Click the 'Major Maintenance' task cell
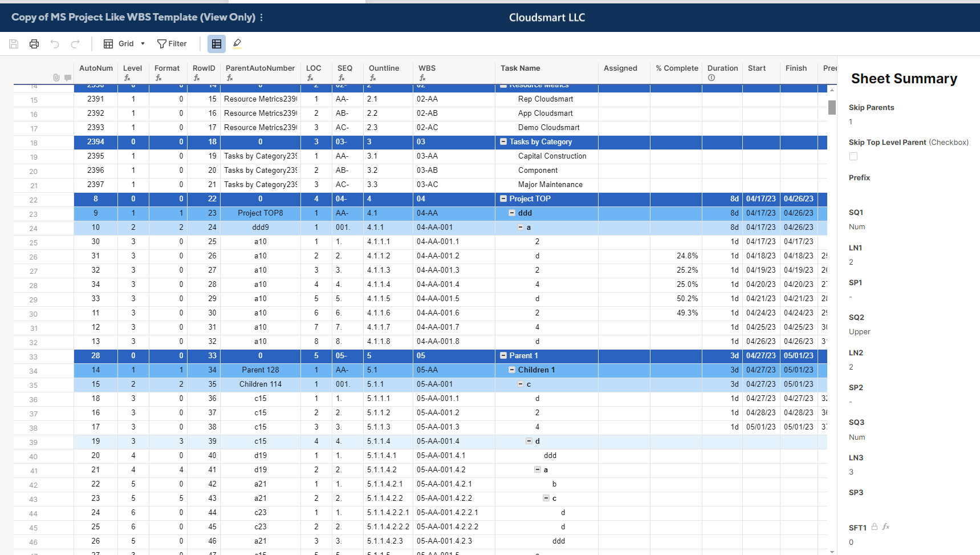This screenshot has height=555, width=980. click(x=547, y=184)
